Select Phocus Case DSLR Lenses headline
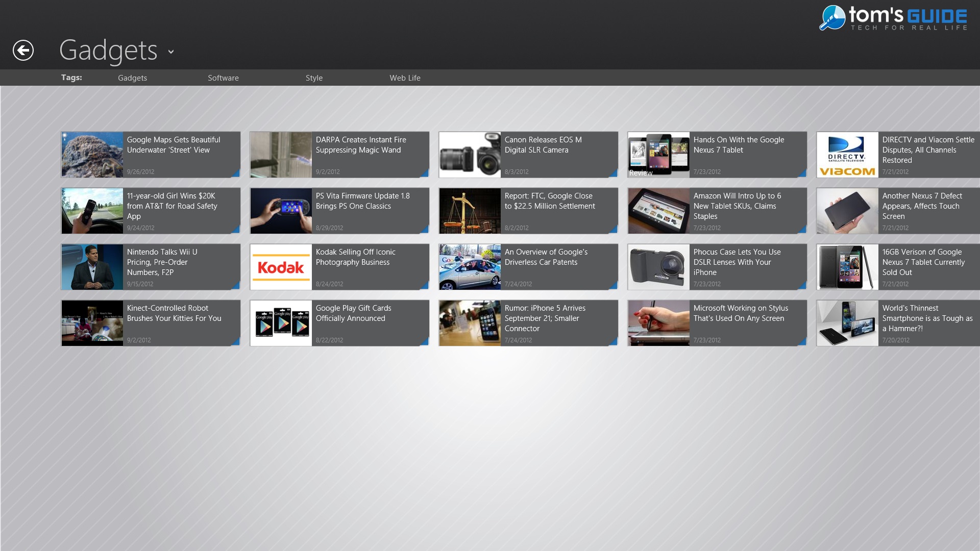The image size is (980, 551). [x=737, y=262]
